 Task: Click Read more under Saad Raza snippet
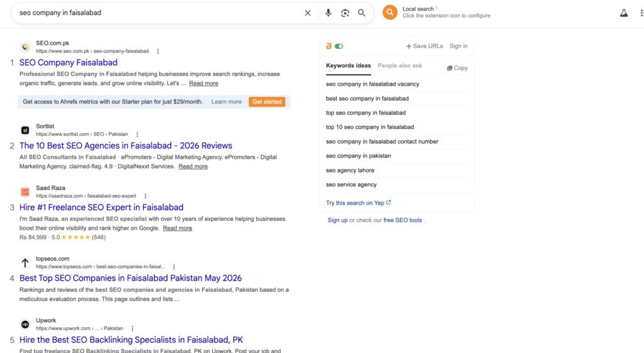[x=177, y=228]
